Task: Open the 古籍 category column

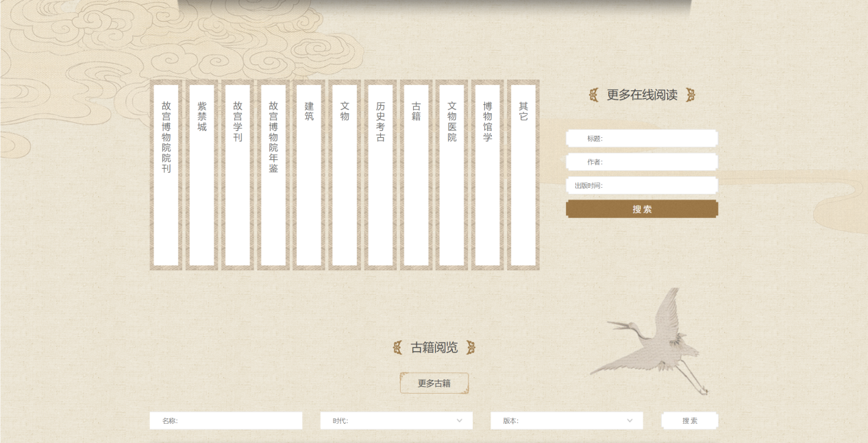Action: click(416, 175)
